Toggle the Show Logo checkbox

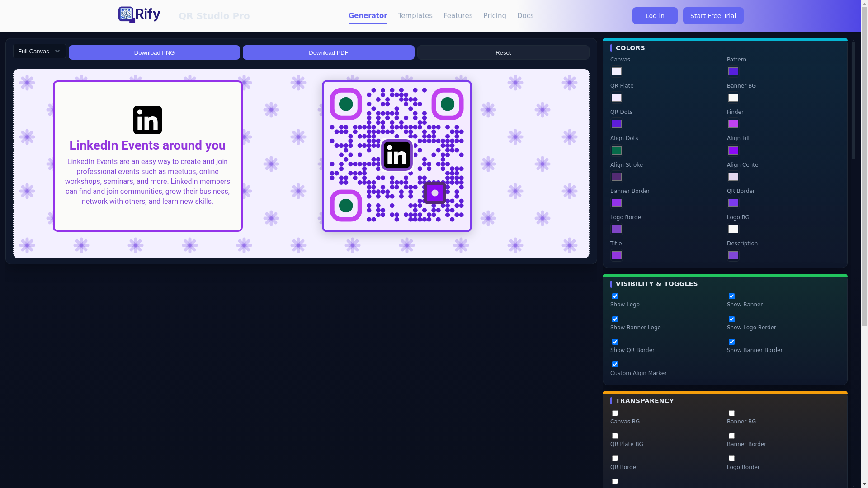(x=615, y=296)
